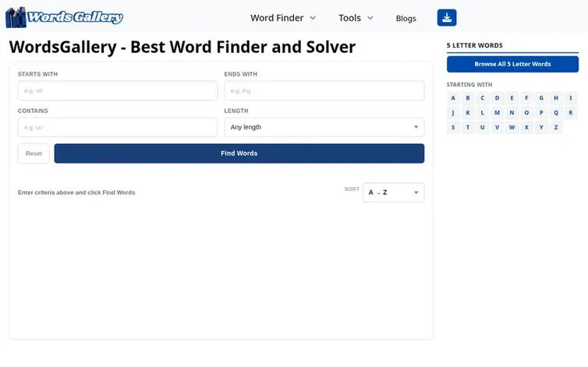Screen dimensions: 588x367
Task: Select letter Q under Starting With
Action: (x=556, y=113)
